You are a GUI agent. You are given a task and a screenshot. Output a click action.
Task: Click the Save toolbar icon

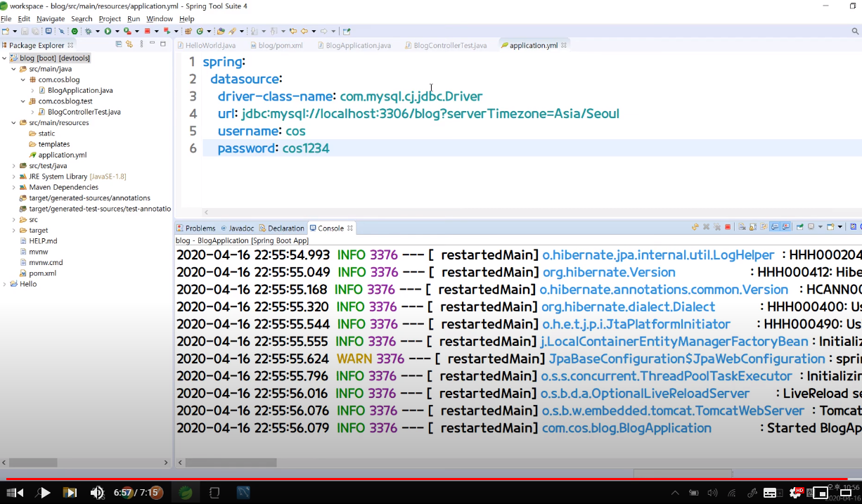point(25,31)
